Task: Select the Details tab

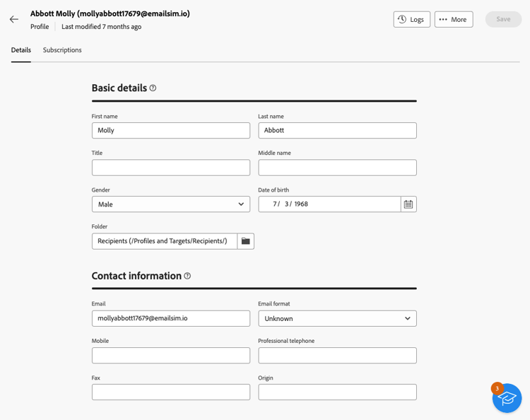Action: [21, 50]
